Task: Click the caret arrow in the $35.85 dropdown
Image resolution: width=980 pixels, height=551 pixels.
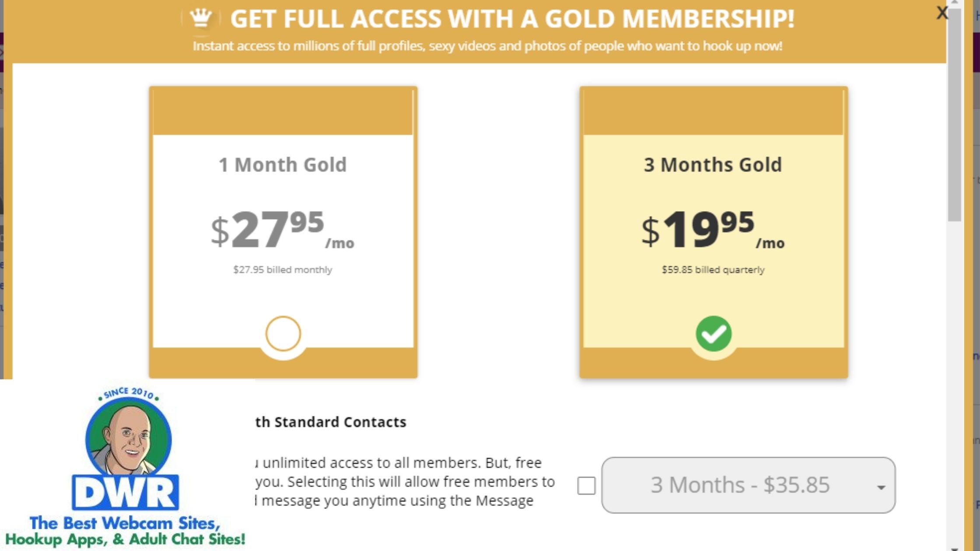Action: [x=881, y=487]
